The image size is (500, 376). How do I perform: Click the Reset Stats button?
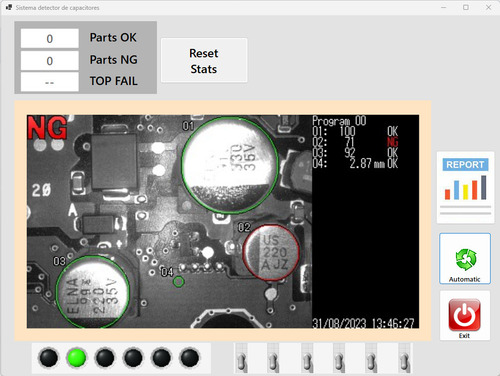(204, 60)
